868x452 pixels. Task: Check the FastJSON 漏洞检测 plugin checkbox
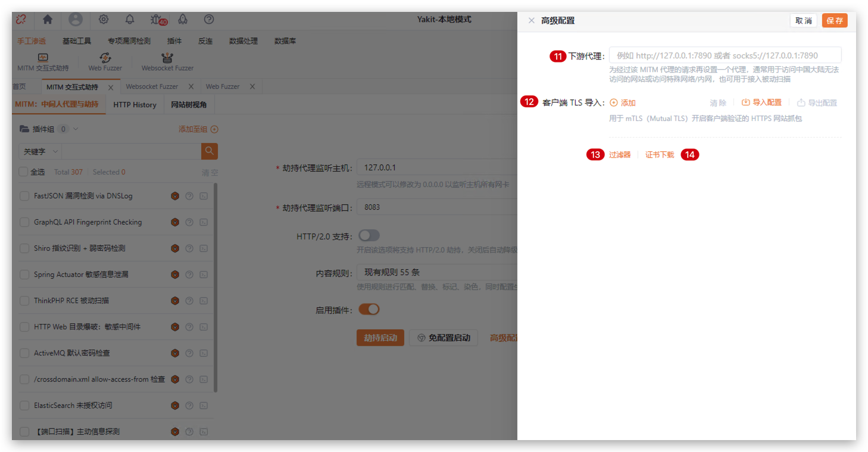click(24, 196)
